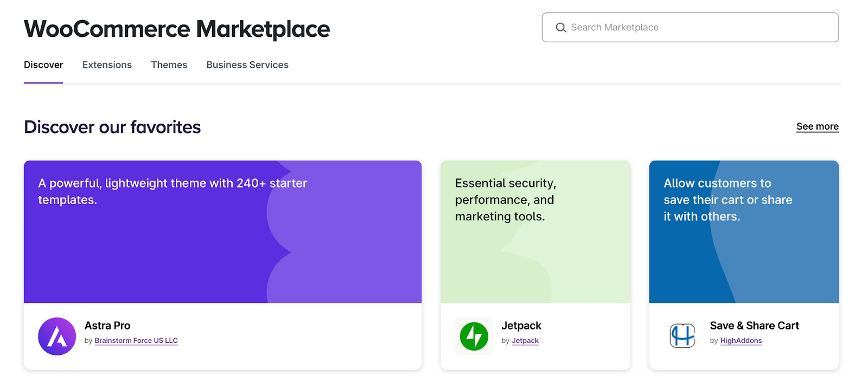Click the WooCommerce Marketplace heading

click(x=177, y=29)
